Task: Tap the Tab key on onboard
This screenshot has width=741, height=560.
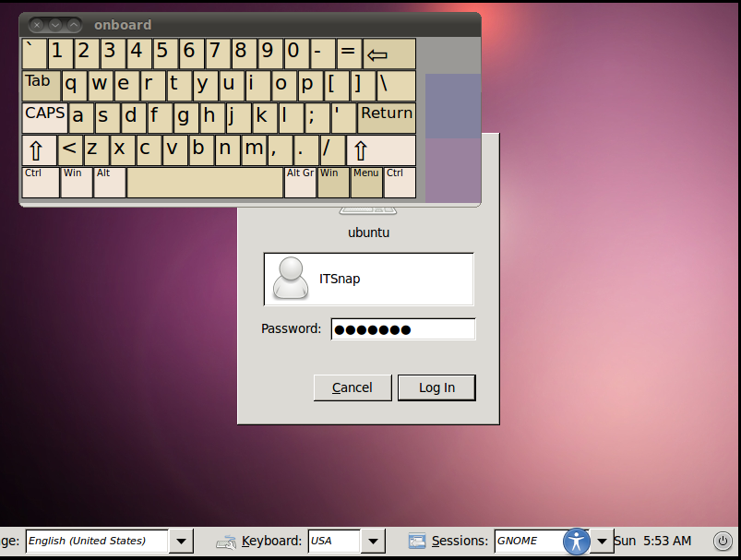Action: pos(42,86)
